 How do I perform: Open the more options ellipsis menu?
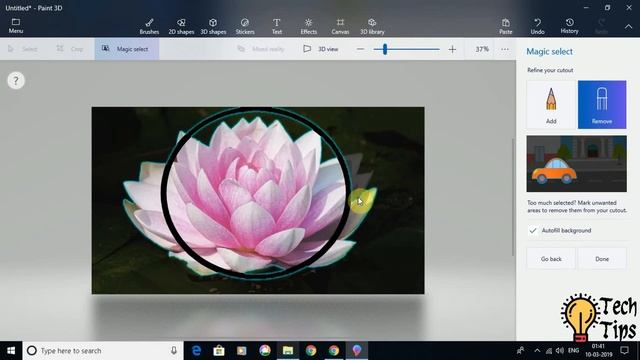coord(505,49)
